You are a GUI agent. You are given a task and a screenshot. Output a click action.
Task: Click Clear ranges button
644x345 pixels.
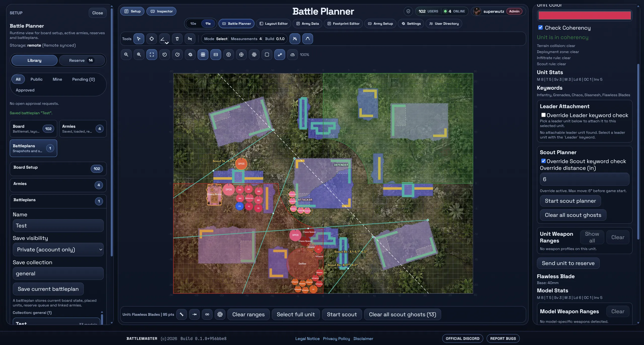click(x=249, y=314)
